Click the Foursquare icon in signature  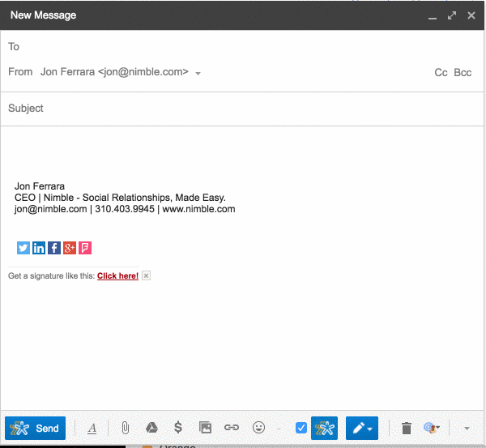coord(85,248)
